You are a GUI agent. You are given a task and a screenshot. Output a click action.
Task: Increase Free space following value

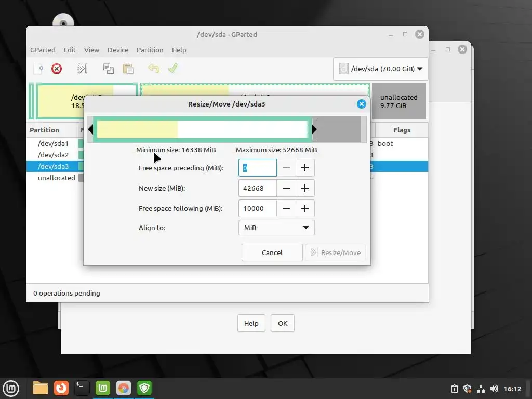coord(305,208)
